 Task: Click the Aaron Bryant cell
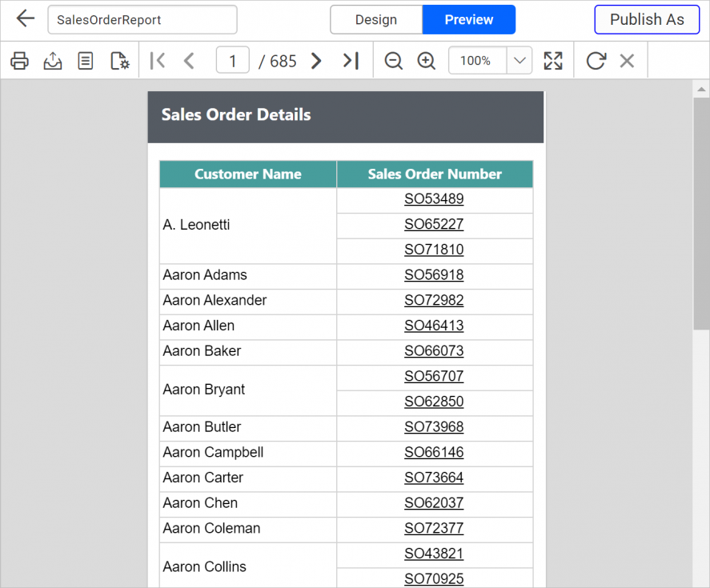tap(248, 390)
